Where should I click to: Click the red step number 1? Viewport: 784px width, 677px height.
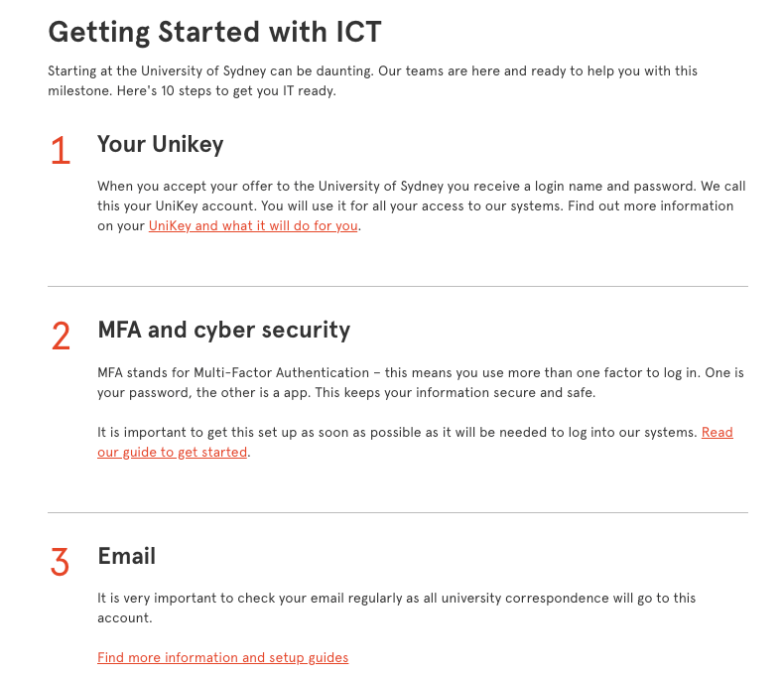[x=61, y=151]
